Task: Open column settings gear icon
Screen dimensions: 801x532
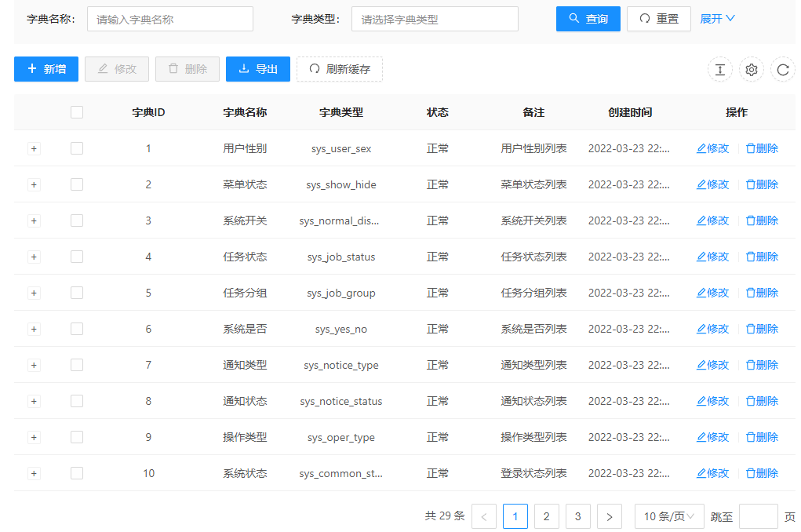Action: 751,70
